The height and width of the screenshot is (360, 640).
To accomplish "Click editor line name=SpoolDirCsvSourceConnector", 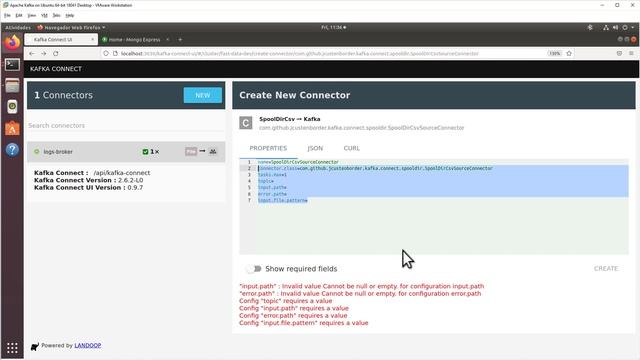I will [298, 162].
